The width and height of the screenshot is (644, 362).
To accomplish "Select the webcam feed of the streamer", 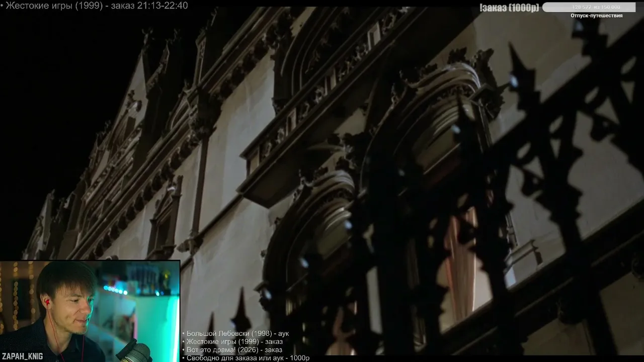I will point(90,311).
